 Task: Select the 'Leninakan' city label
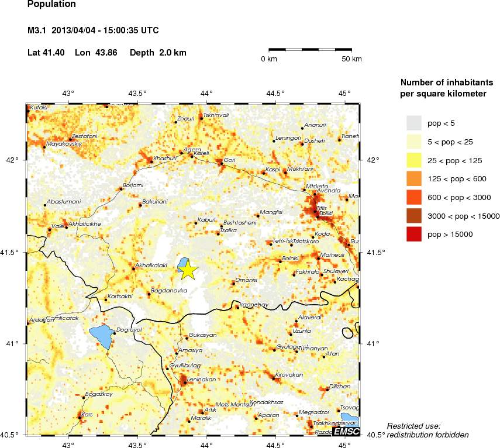tap(201, 380)
